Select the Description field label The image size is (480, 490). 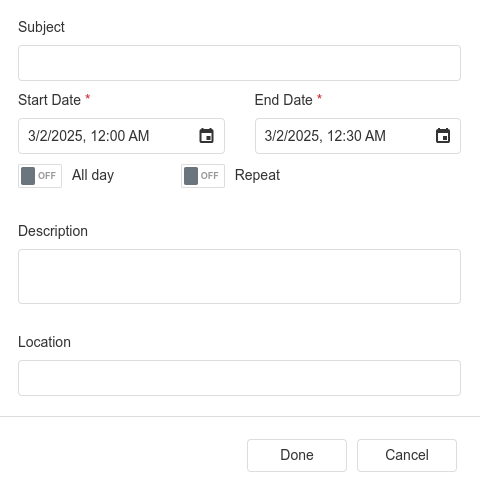53,231
